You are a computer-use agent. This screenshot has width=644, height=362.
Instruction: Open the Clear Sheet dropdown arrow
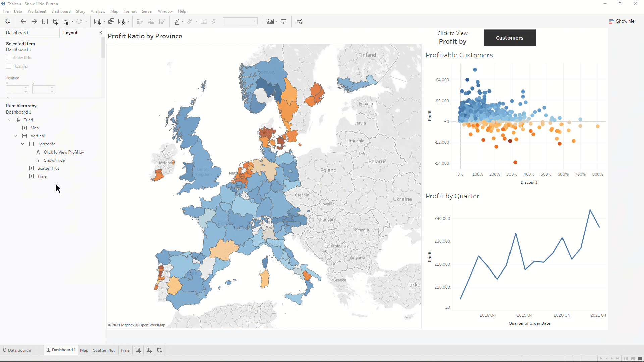128,22
